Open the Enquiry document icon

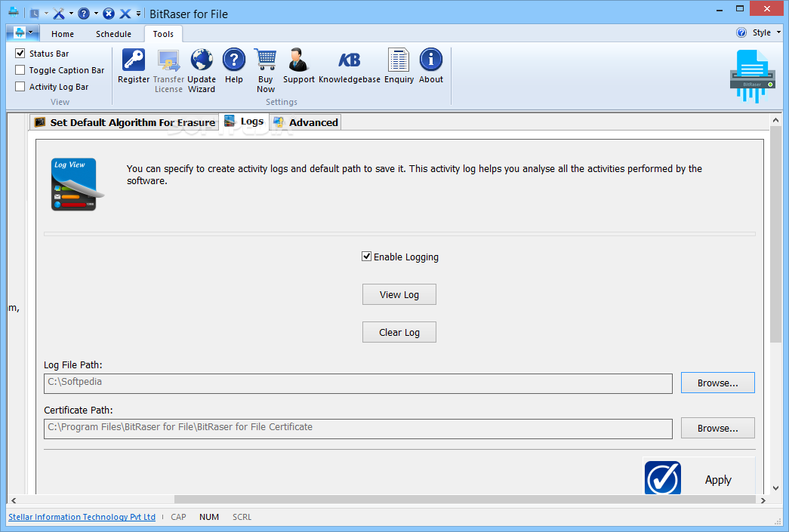399,60
